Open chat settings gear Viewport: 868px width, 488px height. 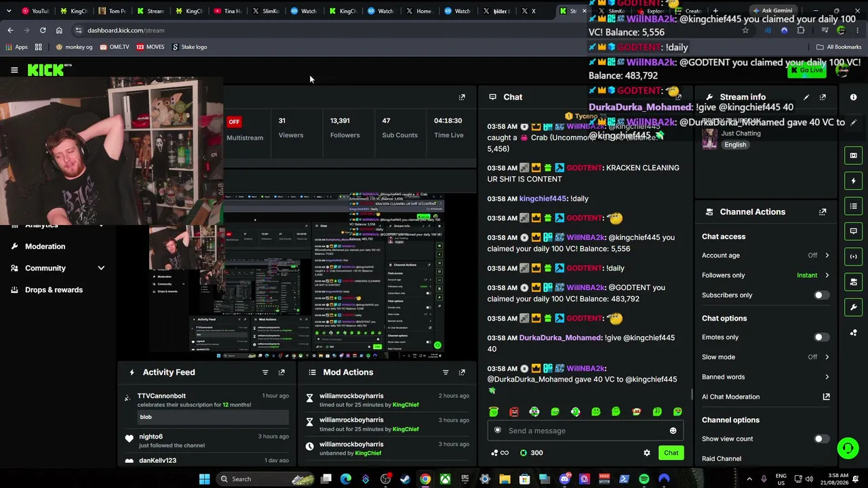click(x=647, y=453)
